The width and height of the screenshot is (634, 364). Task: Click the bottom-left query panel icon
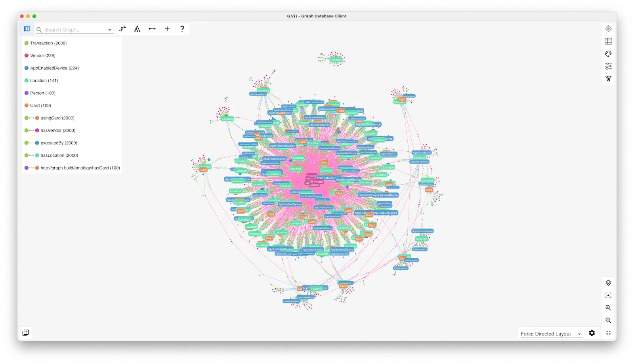26,333
